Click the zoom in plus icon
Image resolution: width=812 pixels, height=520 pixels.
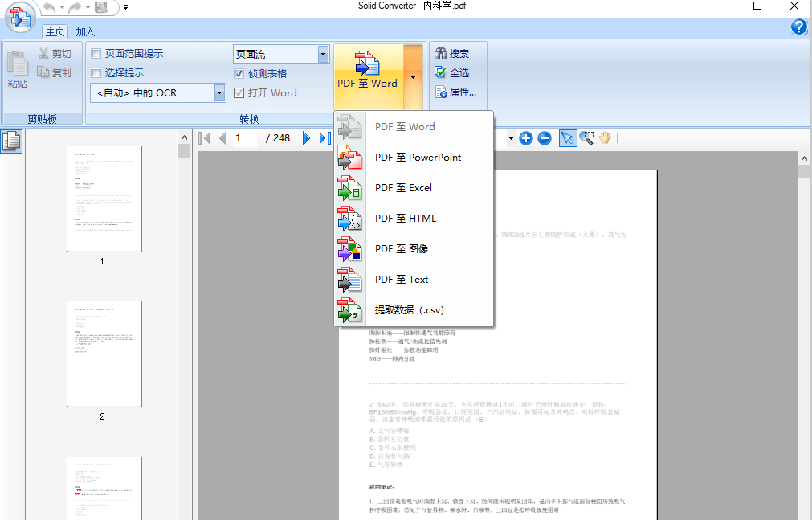pyautogui.click(x=526, y=138)
